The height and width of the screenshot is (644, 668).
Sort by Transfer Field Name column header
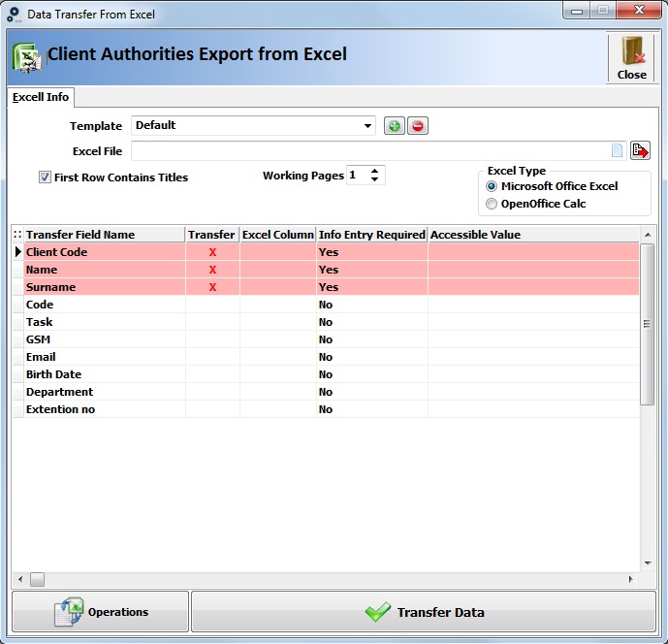(105, 235)
